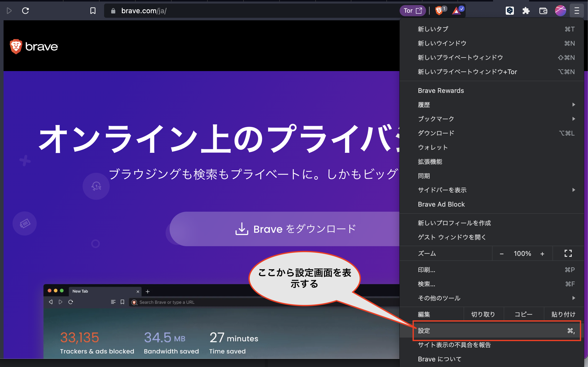Image resolution: width=588 pixels, height=367 pixels.
Task: Open 新しいプライベートウィンドウ from menu
Action: [x=492, y=58]
